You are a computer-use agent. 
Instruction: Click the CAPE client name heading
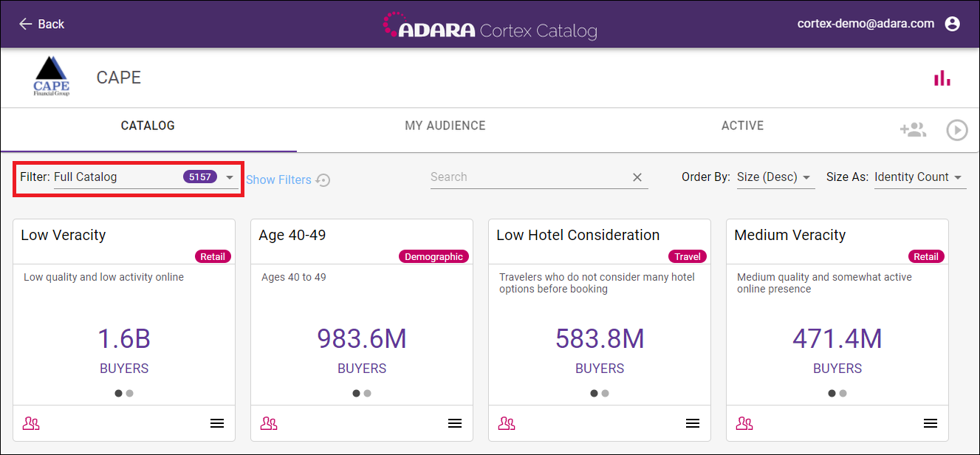(119, 78)
